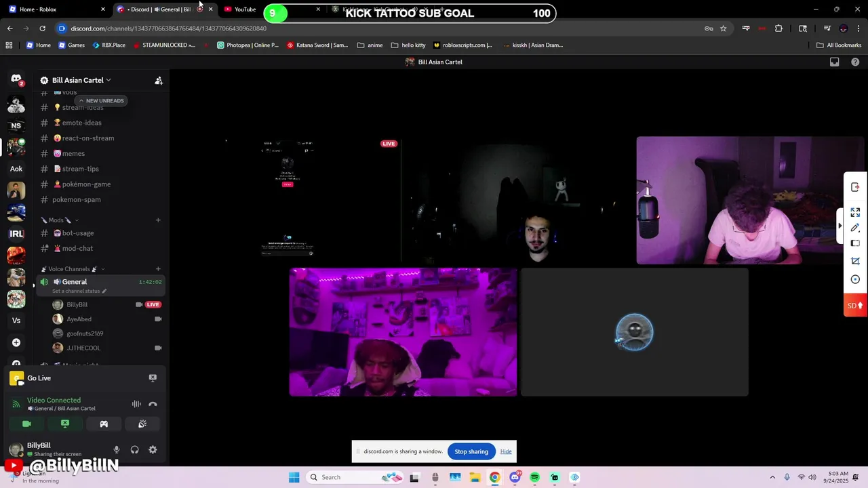Open Discord direct messages home icon

point(16,79)
